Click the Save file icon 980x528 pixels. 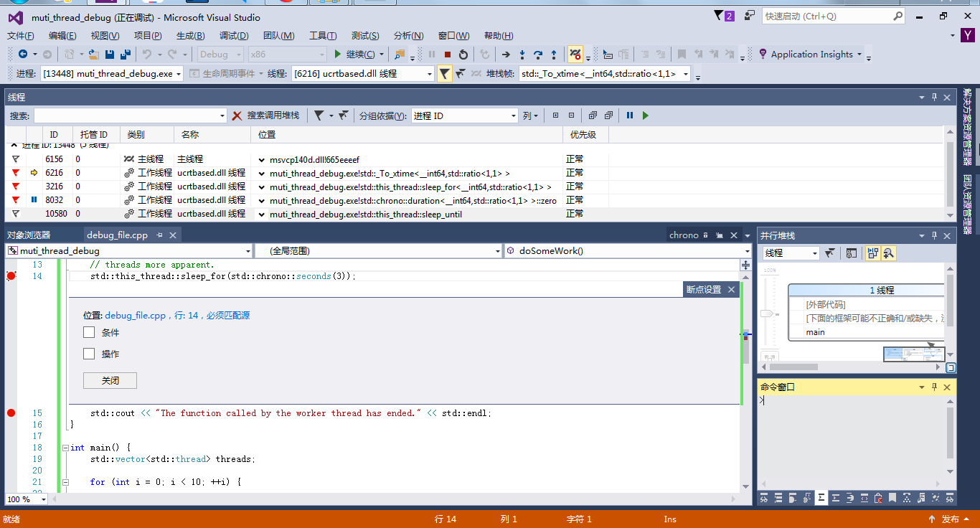coord(109,54)
